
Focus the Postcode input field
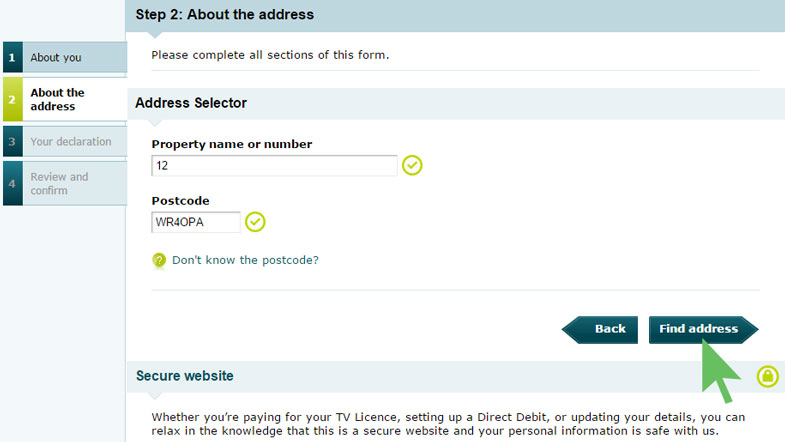click(x=196, y=222)
